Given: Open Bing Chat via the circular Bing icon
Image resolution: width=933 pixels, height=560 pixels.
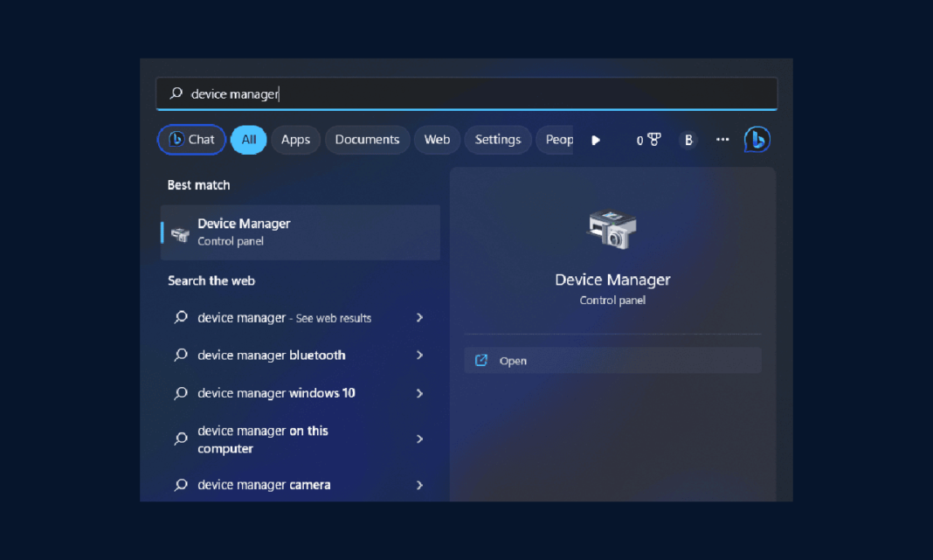Looking at the screenshot, I should point(757,139).
